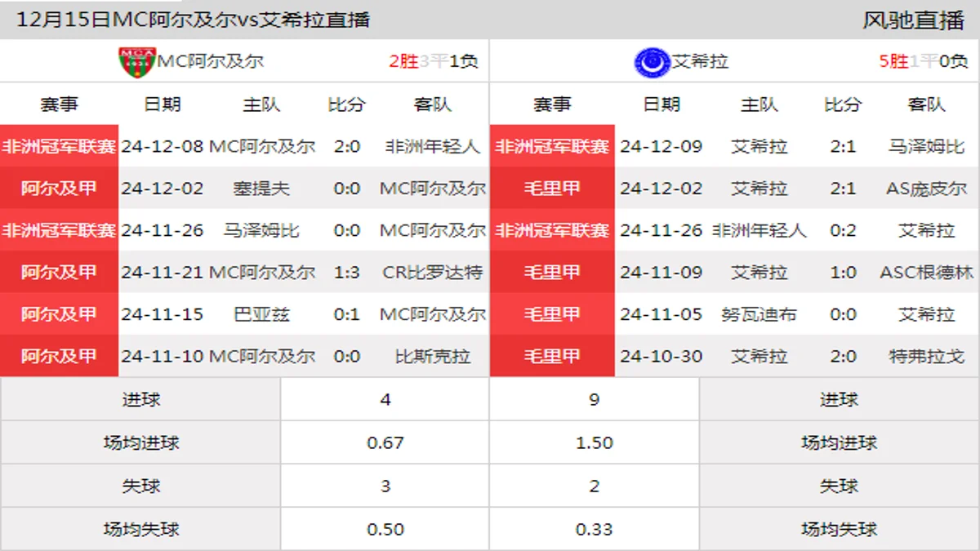Click left 日期 column header
This screenshot has width=980, height=551.
(163, 104)
